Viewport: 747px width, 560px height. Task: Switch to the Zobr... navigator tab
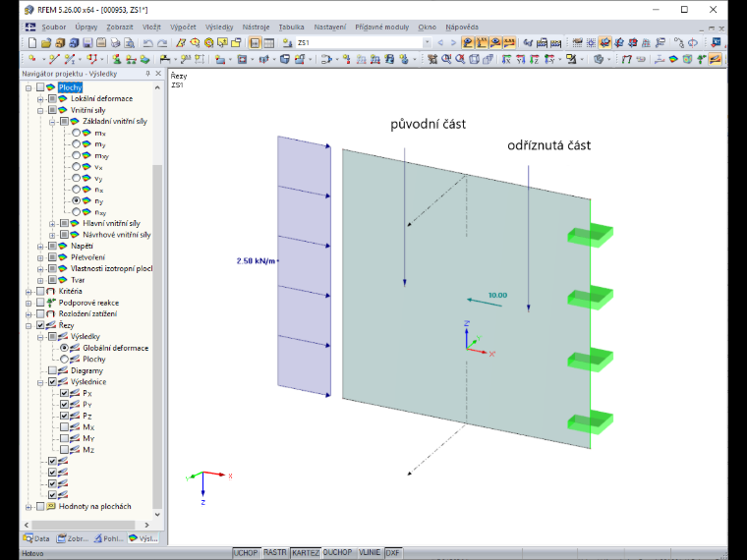pos(73,538)
